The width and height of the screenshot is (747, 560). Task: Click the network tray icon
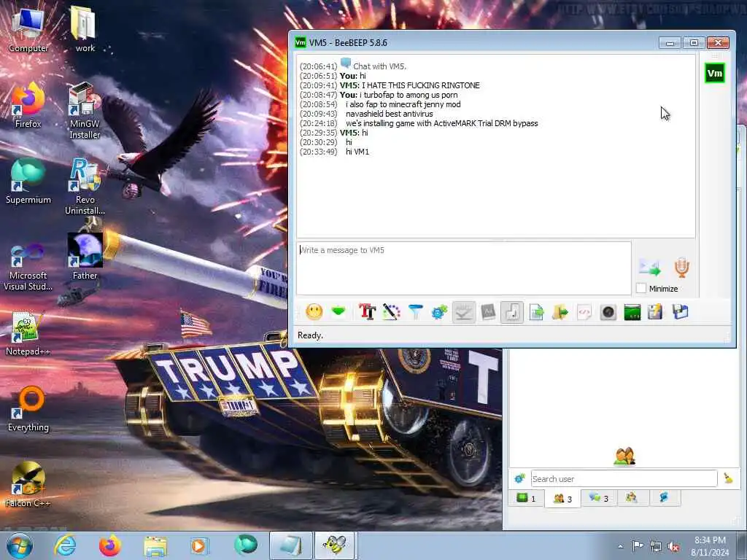click(x=656, y=547)
